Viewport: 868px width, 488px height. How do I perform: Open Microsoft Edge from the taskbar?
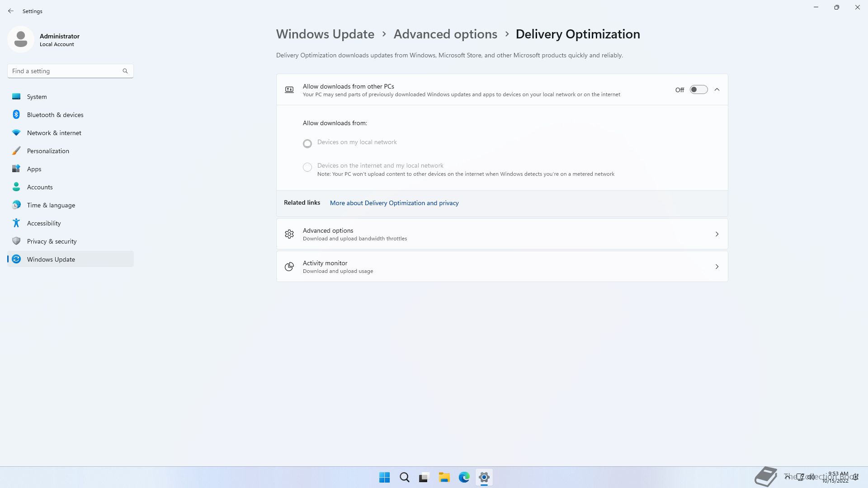coord(464,477)
